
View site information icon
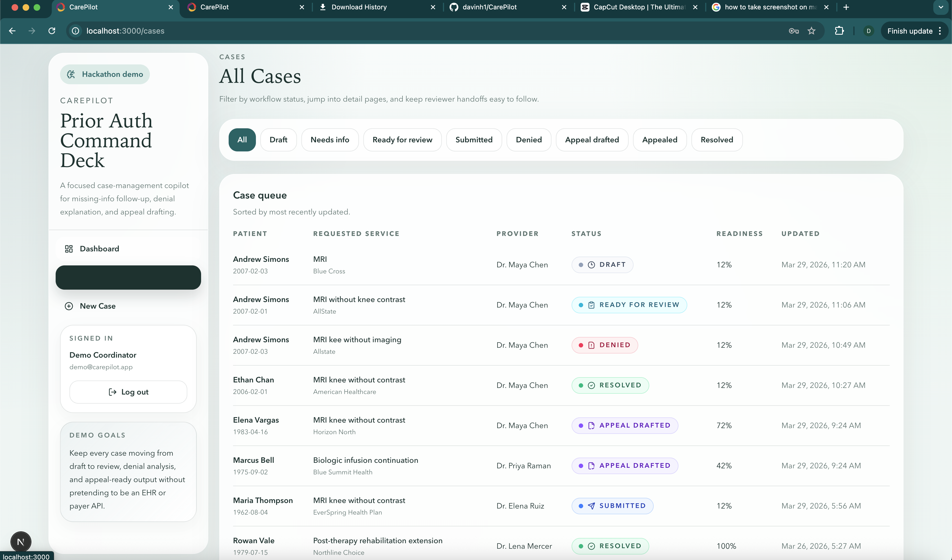pos(75,31)
